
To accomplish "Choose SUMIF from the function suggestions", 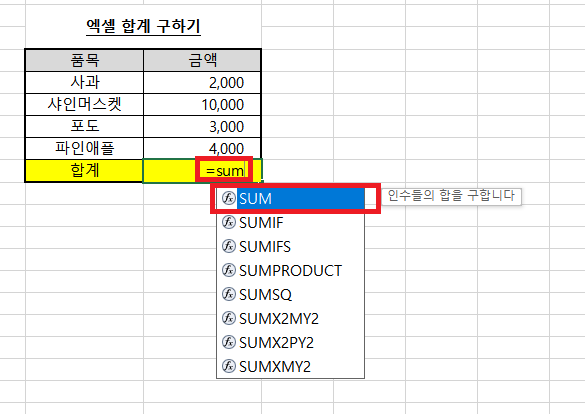I will (291, 223).
